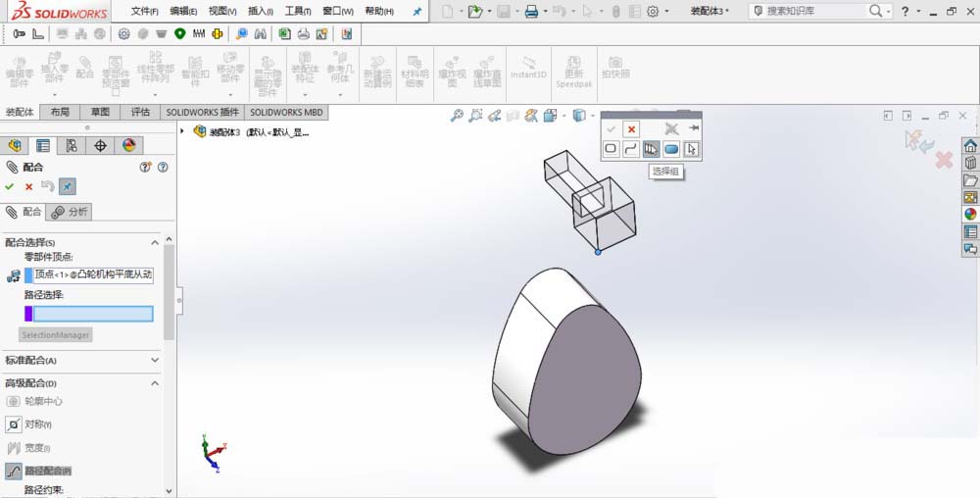Open the 编辑(E) menu
Screen dimensions: 980x498
coord(183,11)
